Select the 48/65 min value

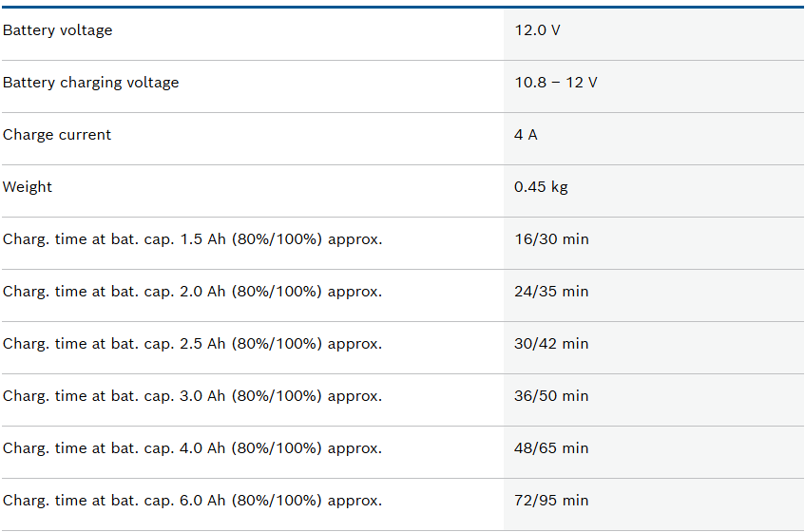point(551,448)
